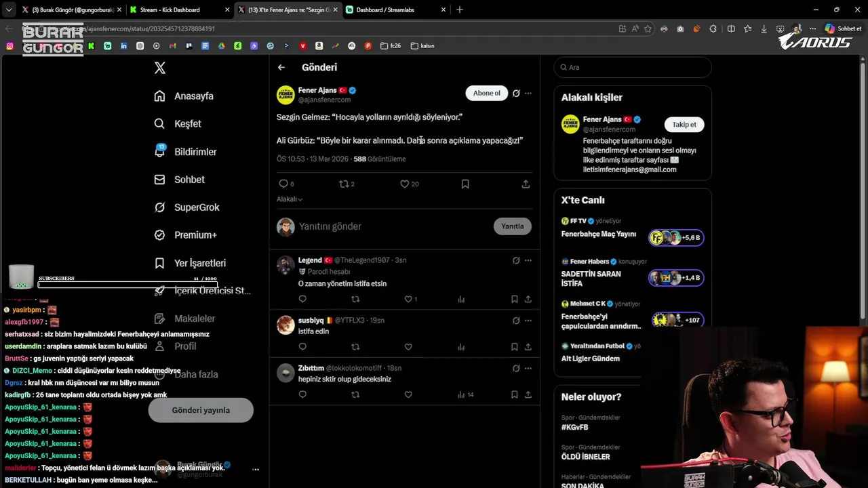Click the Abone ol button
This screenshot has height=488, width=868.
[486, 94]
